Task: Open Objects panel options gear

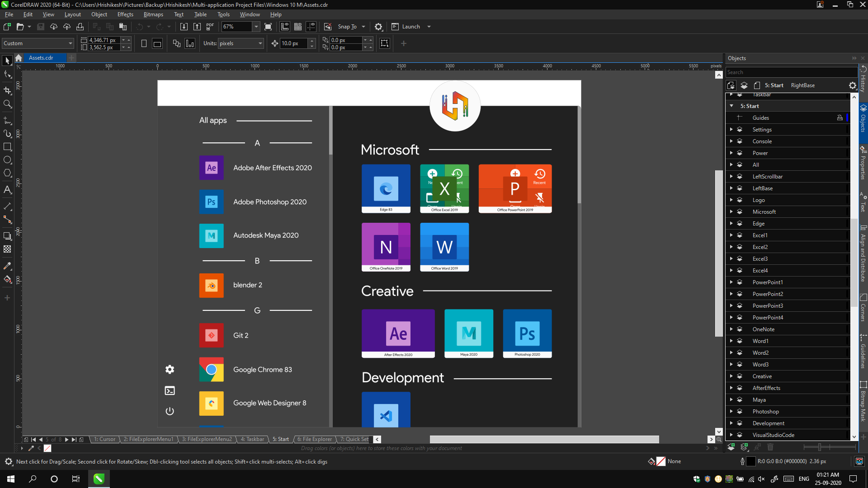Action: click(x=852, y=85)
